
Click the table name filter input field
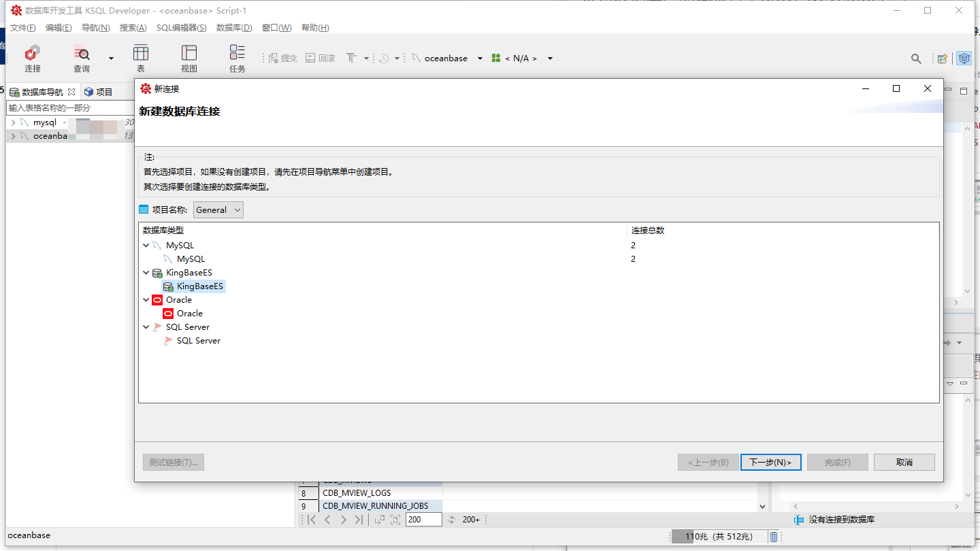[x=70, y=108]
